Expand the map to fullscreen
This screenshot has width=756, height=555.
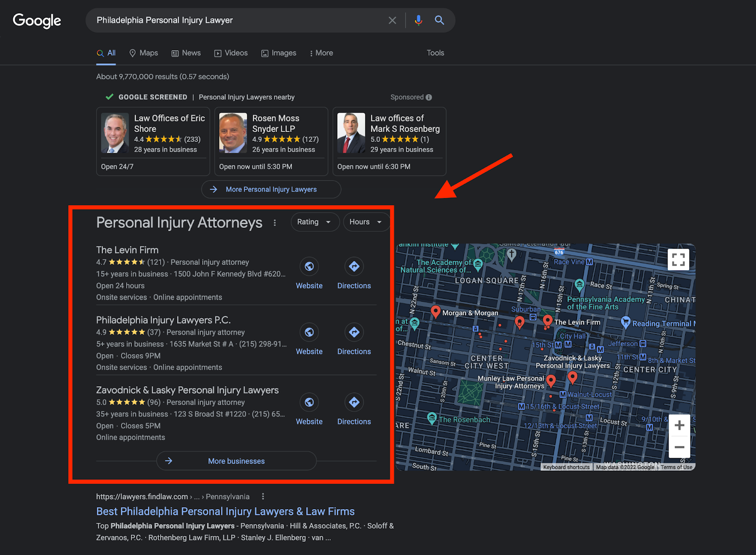click(678, 260)
